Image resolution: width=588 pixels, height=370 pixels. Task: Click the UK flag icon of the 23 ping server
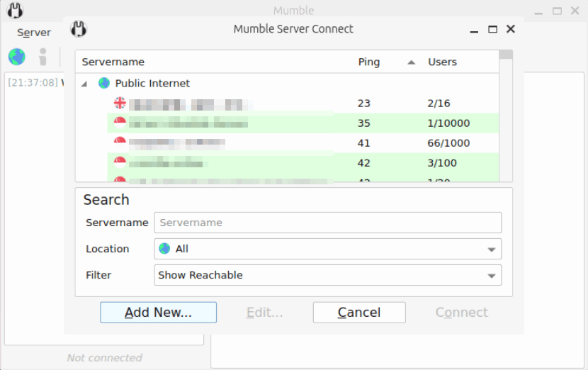click(x=120, y=103)
